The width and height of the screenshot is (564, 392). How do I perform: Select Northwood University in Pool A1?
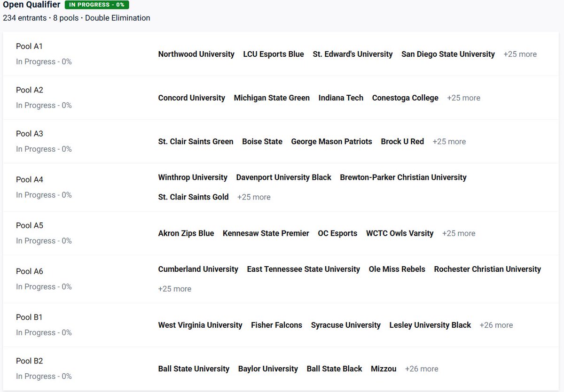pyautogui.click(x=196, y=54)
